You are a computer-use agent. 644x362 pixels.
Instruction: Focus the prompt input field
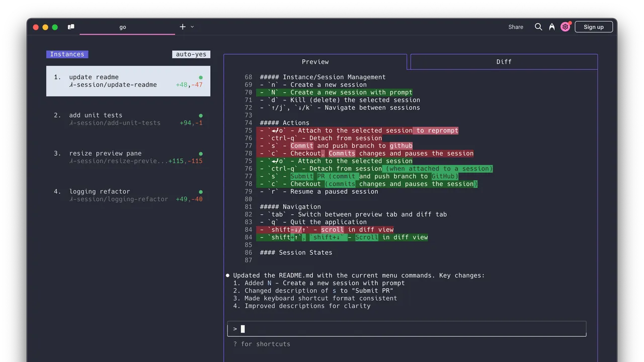(x=407, y=329)
